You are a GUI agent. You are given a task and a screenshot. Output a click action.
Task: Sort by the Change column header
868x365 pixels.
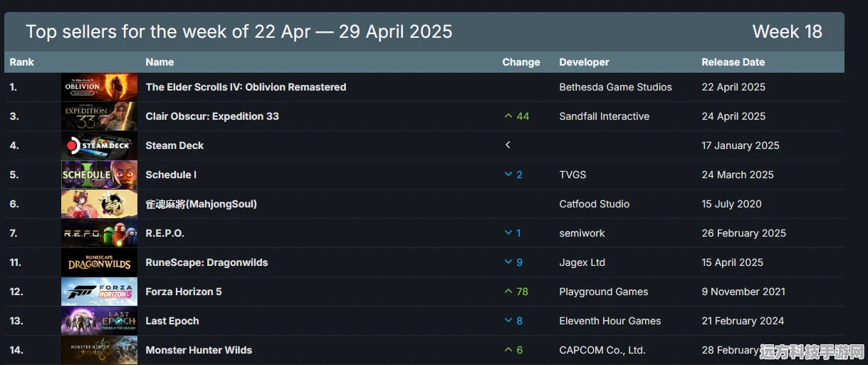coord(521,62)
